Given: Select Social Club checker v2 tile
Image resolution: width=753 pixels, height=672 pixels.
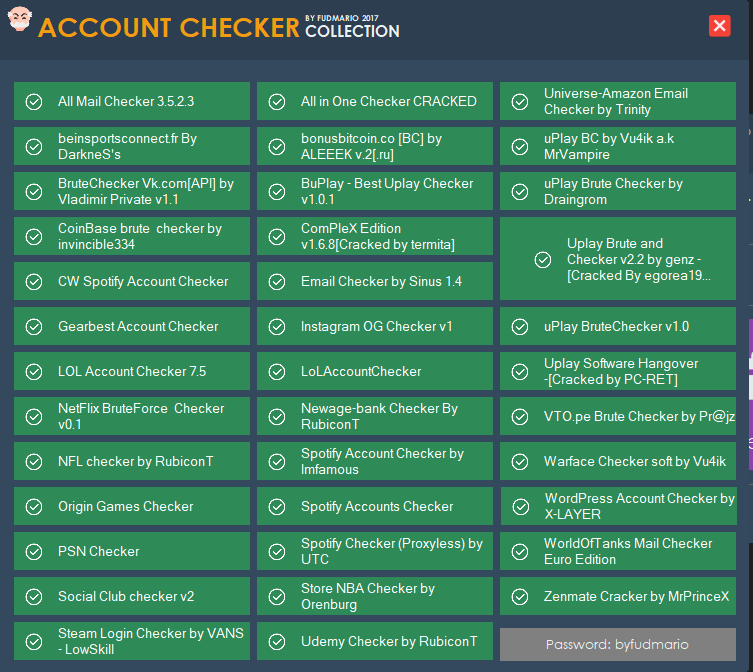Looking at the screenshot, I should (132, 596).
